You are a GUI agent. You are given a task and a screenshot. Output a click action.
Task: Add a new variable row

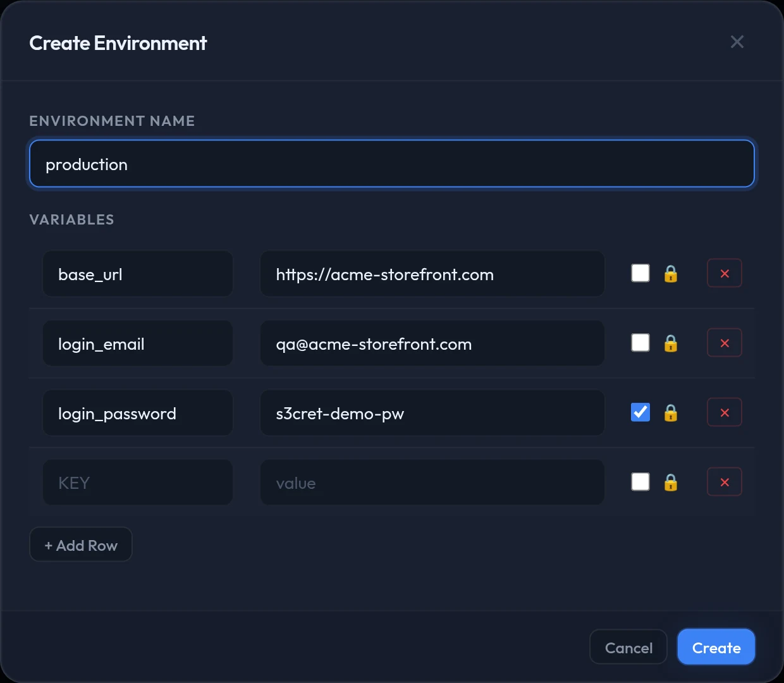pyautogui.click(x=81, y=545)
